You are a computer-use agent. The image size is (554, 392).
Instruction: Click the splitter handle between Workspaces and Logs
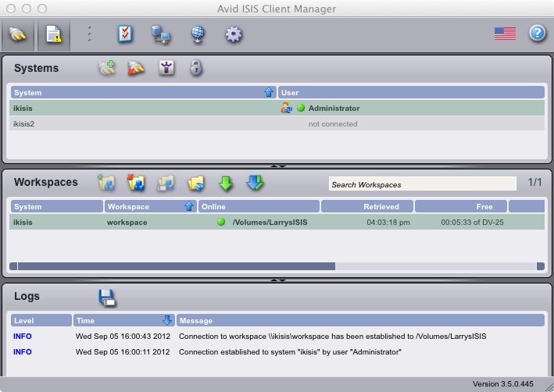click(x=277, y=280)
